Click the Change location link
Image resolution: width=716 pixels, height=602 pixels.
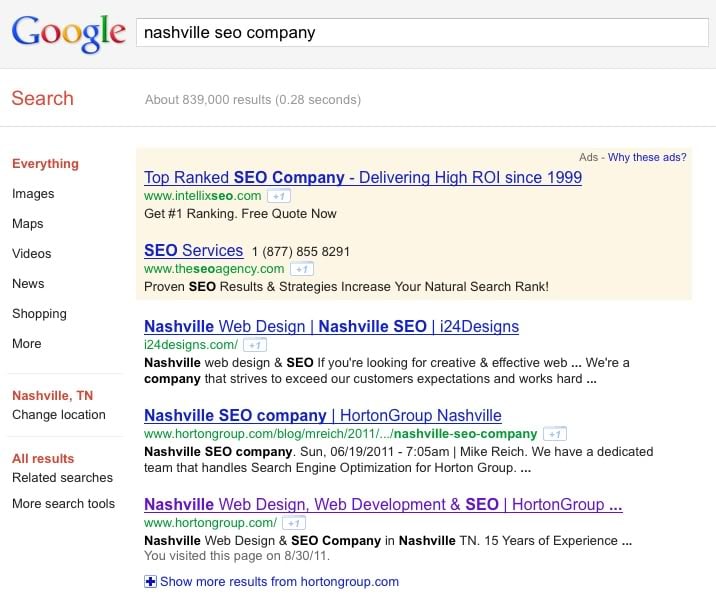pos(58,415)
